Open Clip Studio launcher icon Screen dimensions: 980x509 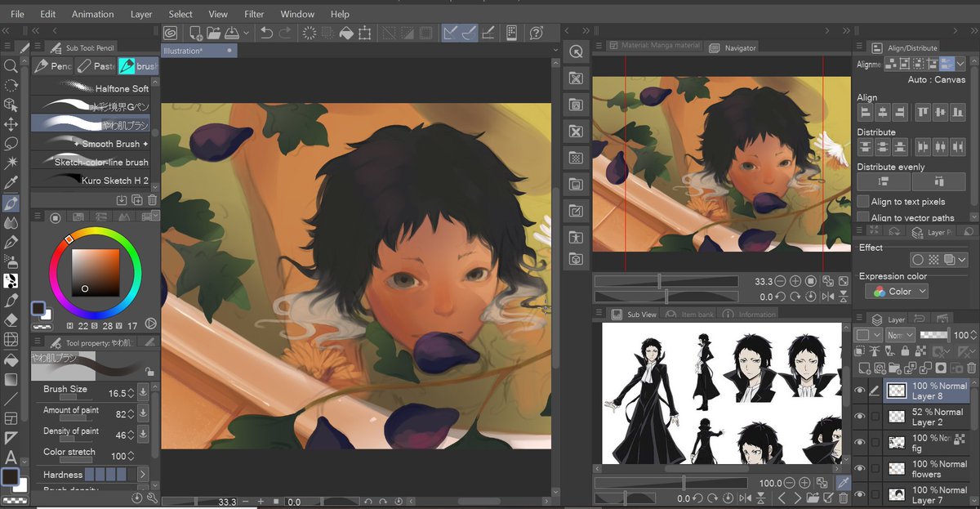pos(170,33)
